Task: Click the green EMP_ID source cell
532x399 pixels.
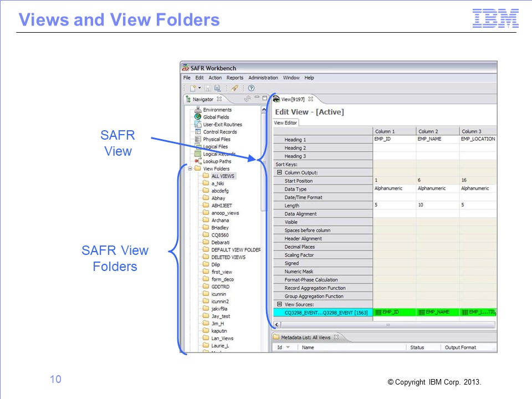Action: [394, 312]
